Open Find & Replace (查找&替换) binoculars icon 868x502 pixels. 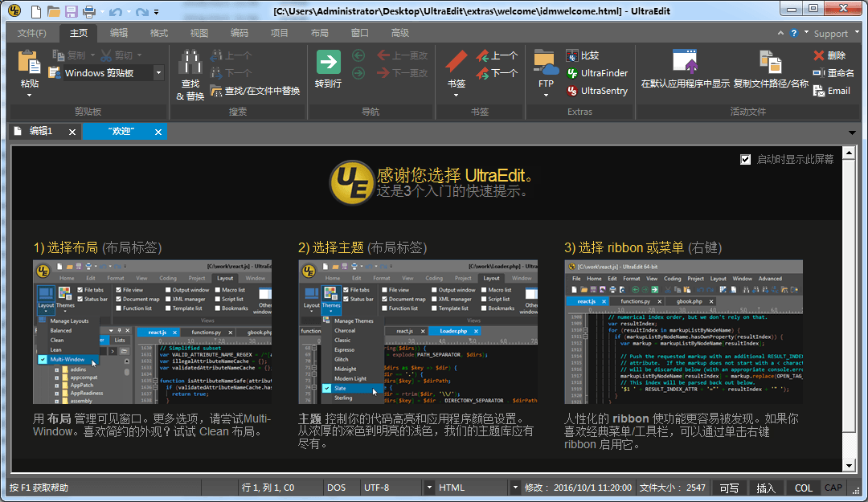point(190,63)
